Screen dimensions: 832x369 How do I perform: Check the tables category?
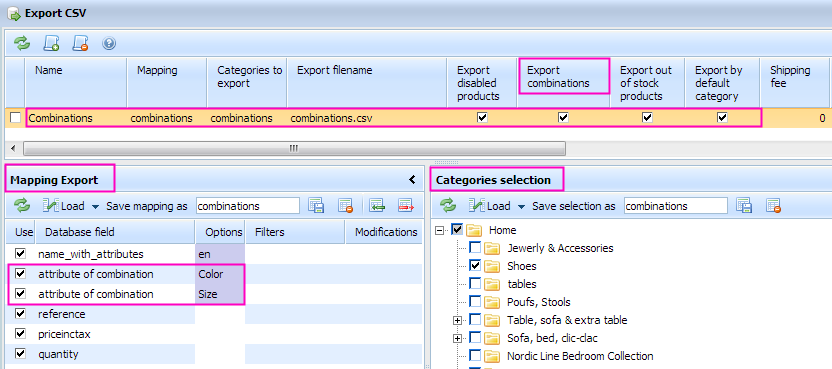tap(475, 283)
